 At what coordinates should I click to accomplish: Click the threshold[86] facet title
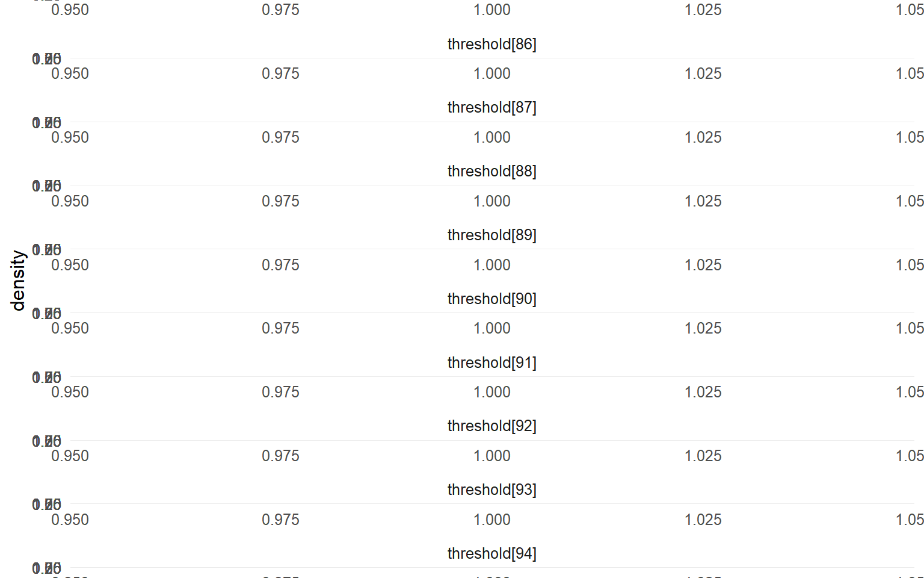tap(491, 44)
